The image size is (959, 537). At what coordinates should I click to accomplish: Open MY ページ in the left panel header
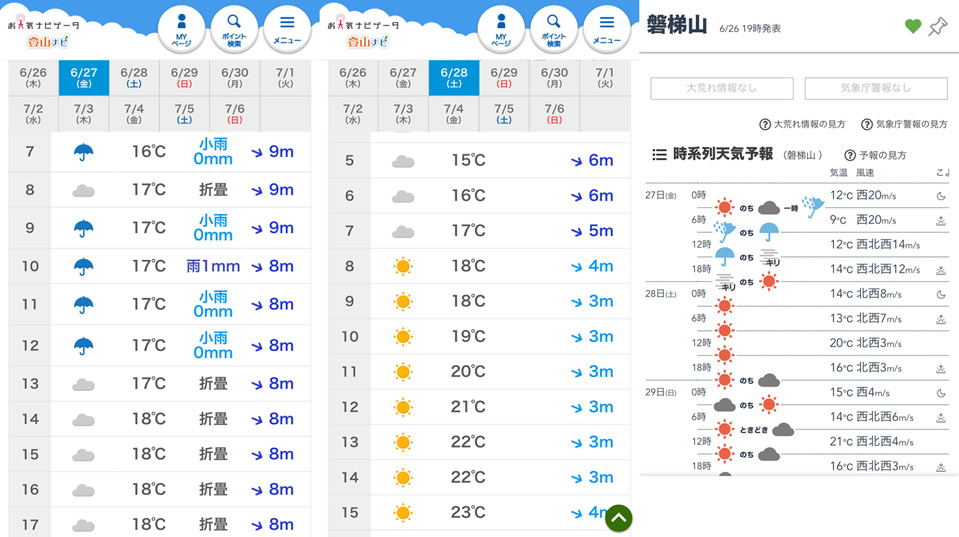pyautogui.click(x=181, y=30)
